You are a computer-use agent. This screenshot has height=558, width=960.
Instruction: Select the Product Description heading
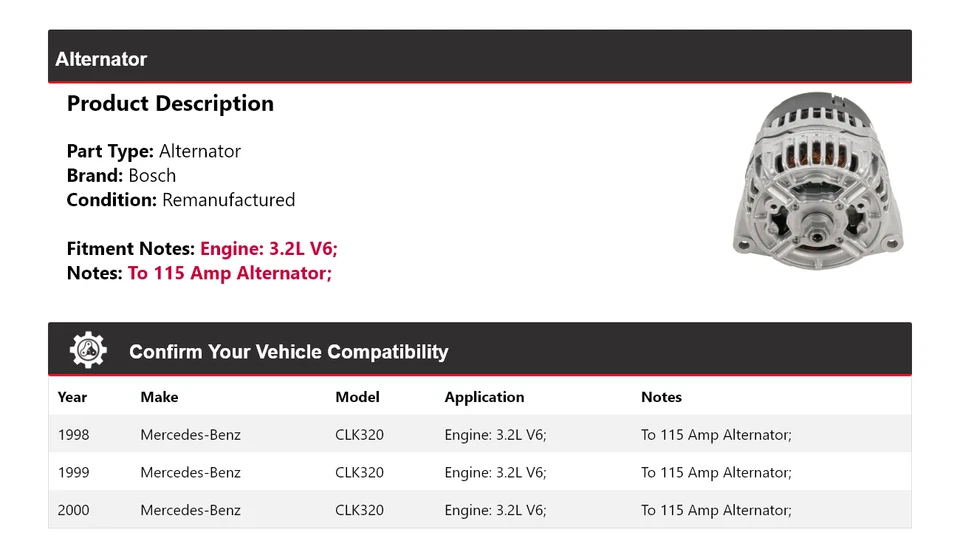[x=170, y=104]
